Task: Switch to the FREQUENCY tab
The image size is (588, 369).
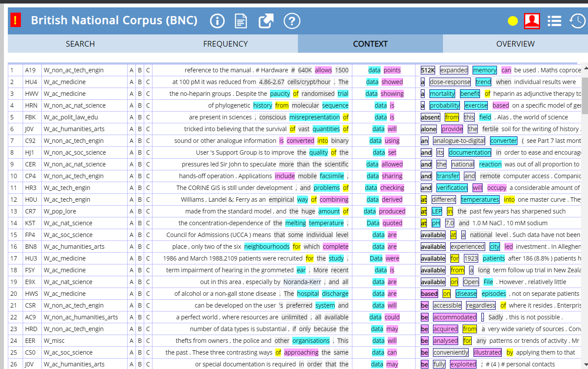Action: coord(225,44)
